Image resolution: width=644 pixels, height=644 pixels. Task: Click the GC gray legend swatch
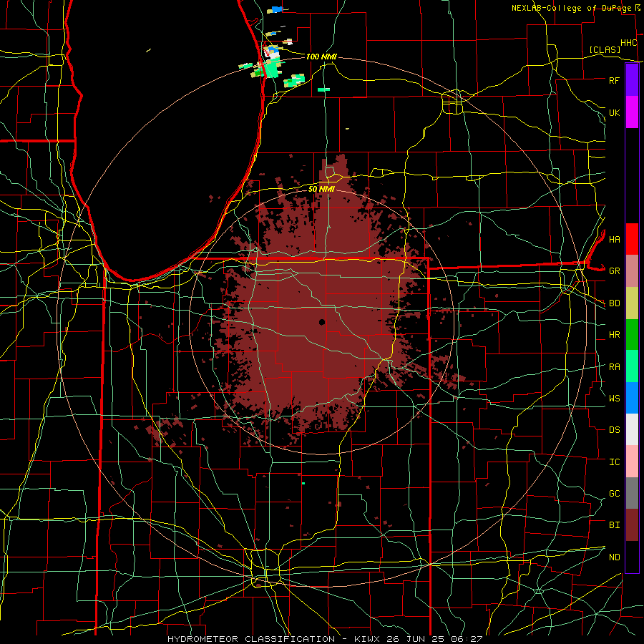(x=632, y=493)
